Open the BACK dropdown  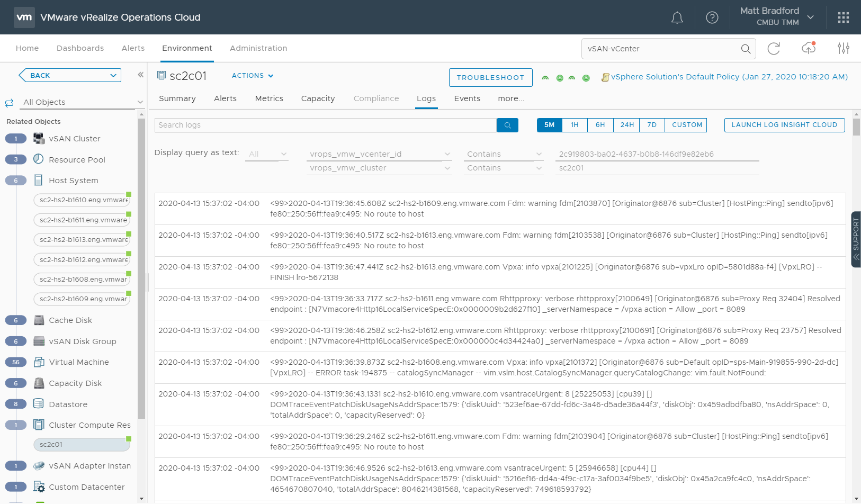coord(70,75)
